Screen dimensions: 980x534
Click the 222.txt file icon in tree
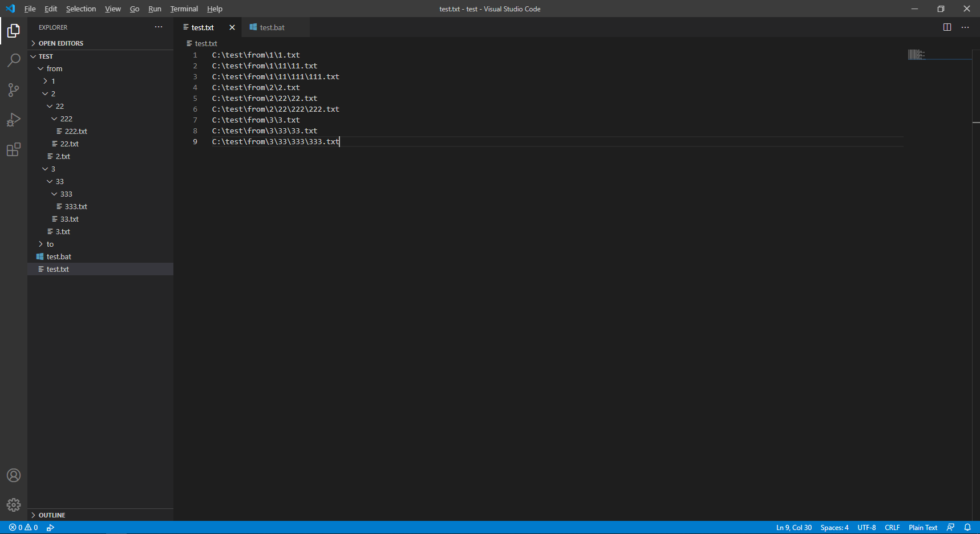pos(59,131)
